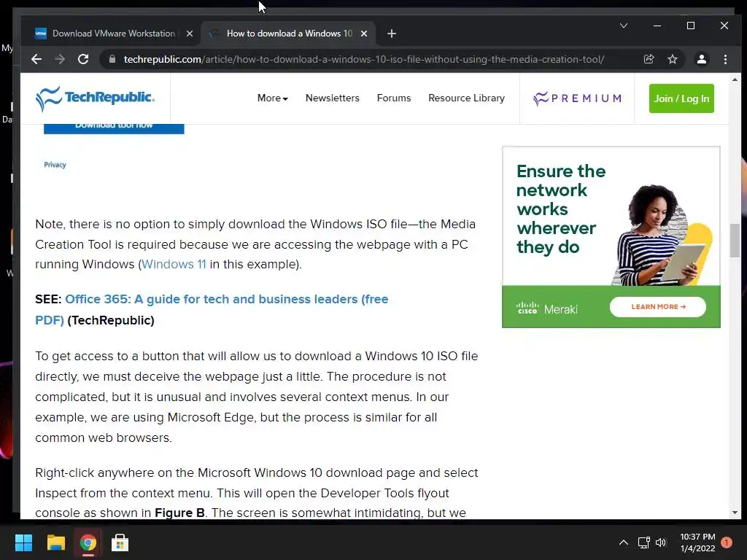747x560 pixels.
Task: Bookmark this page with star icon
Action: click(672, 59)
